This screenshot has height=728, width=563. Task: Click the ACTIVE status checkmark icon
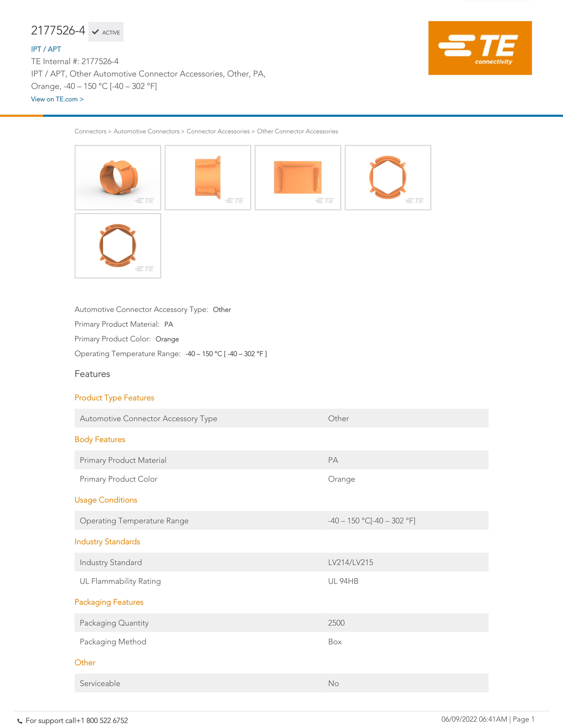coord(95,32)
